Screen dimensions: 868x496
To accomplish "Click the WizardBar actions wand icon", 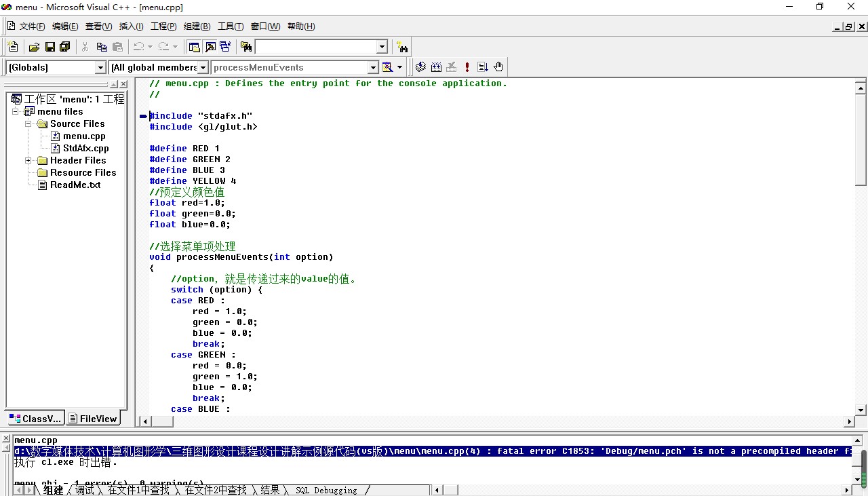I will (388, 67).
